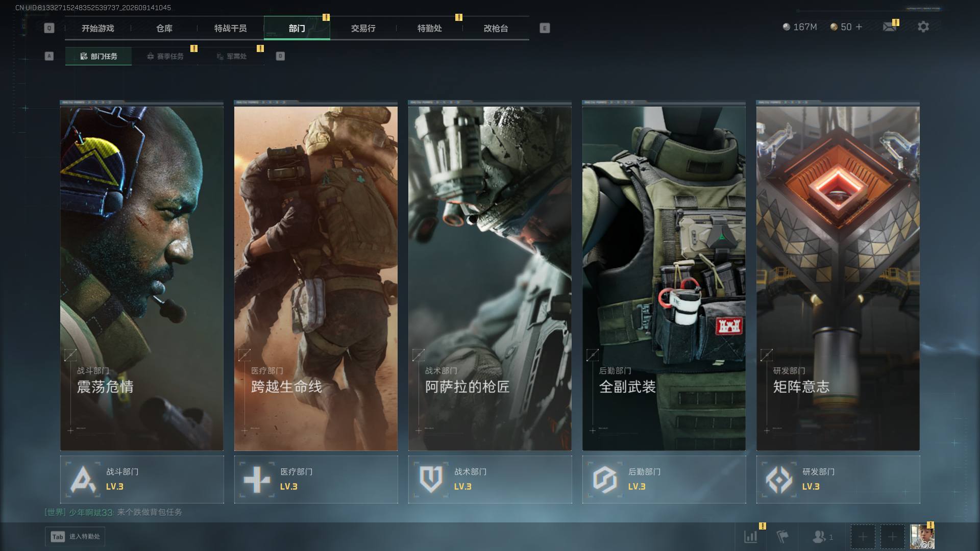Open the settings gear icon
Screen dimensions: 980x551
[923, 27]
